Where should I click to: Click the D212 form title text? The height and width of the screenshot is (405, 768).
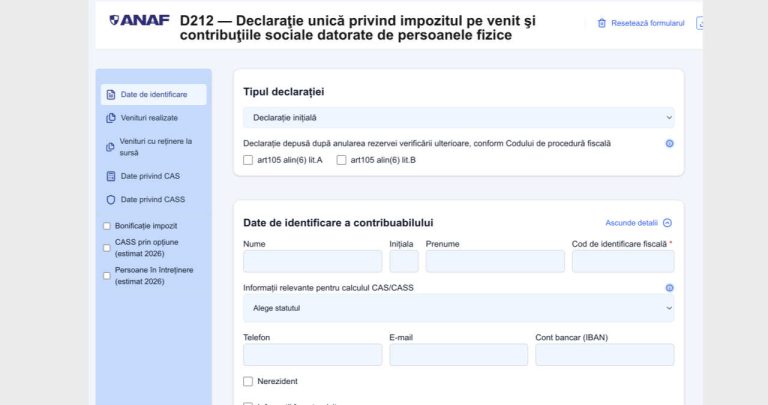coord(358,28)
